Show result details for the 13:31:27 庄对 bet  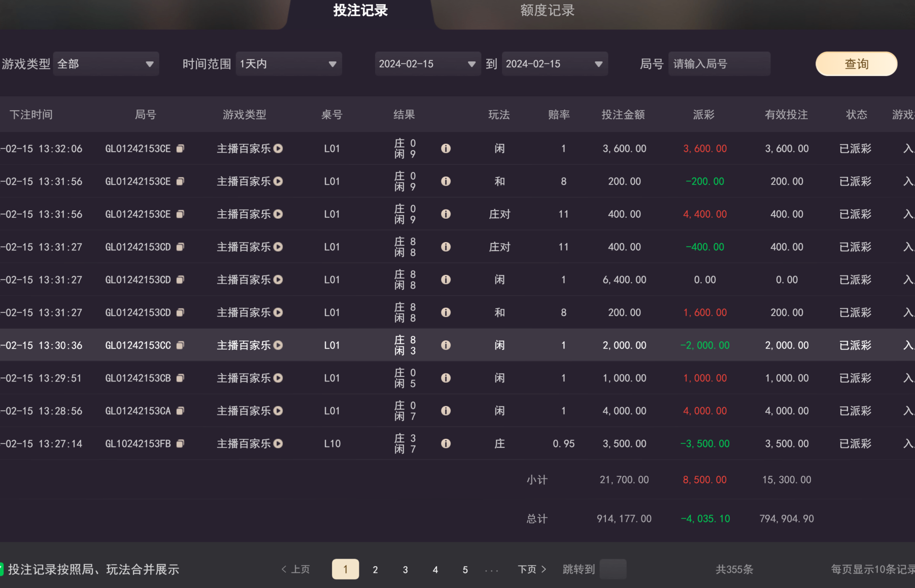[x=446, y=247]
